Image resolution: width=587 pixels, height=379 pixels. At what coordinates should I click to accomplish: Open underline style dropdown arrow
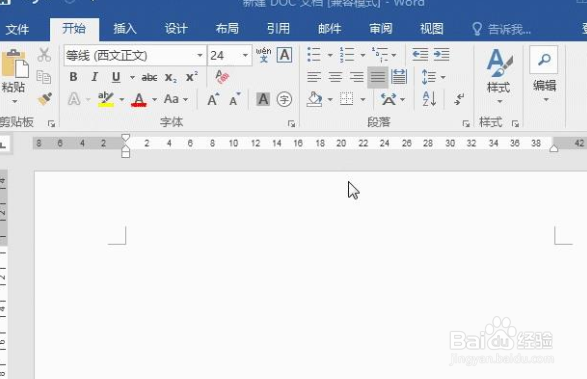pos(132,78)
